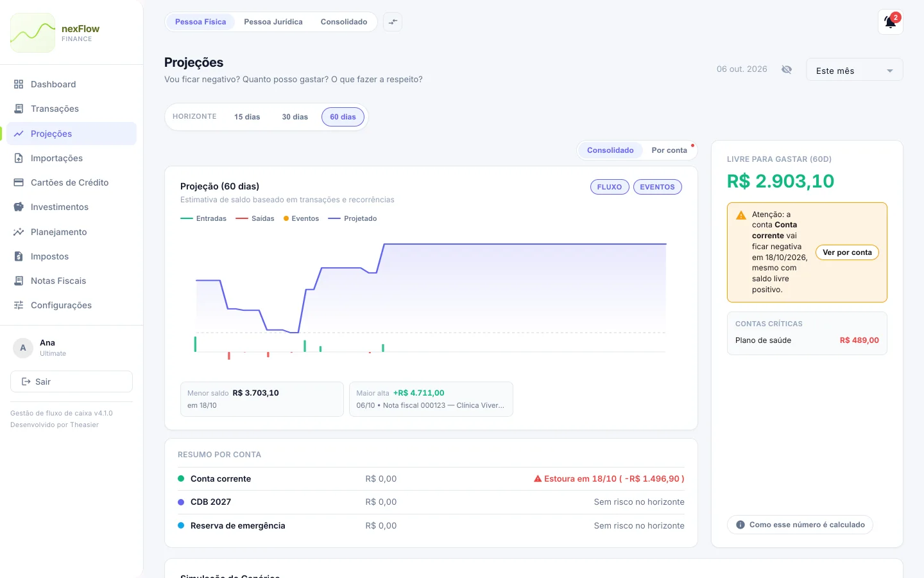Screen dimensions: 924x578
Task: Click the Menor saldo R$ 3.703,10 card
Action: [262, 399]
